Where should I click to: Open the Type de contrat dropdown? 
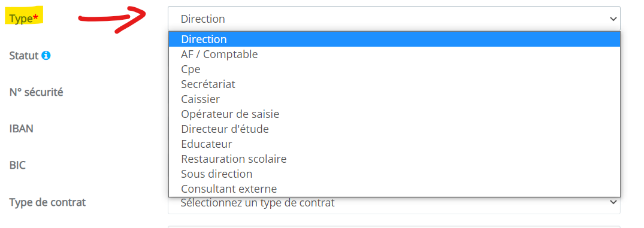tap(394, 203)
